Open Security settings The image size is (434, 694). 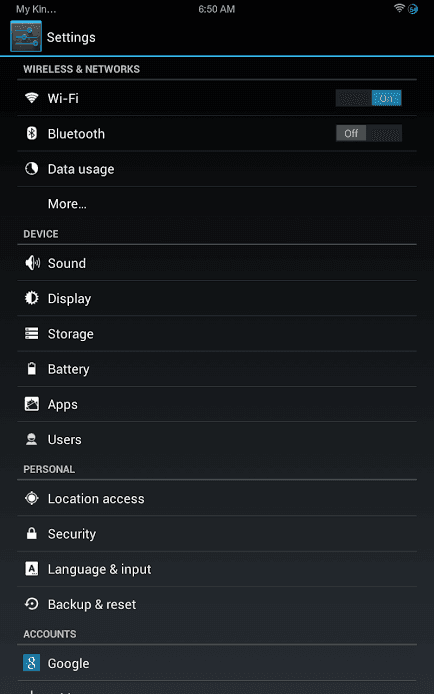point(217,534)
